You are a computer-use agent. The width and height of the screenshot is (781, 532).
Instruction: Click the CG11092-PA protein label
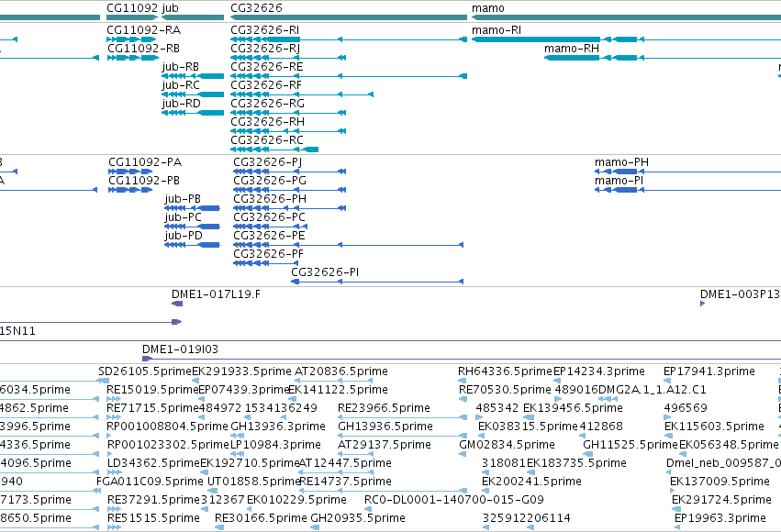(145, 162)
